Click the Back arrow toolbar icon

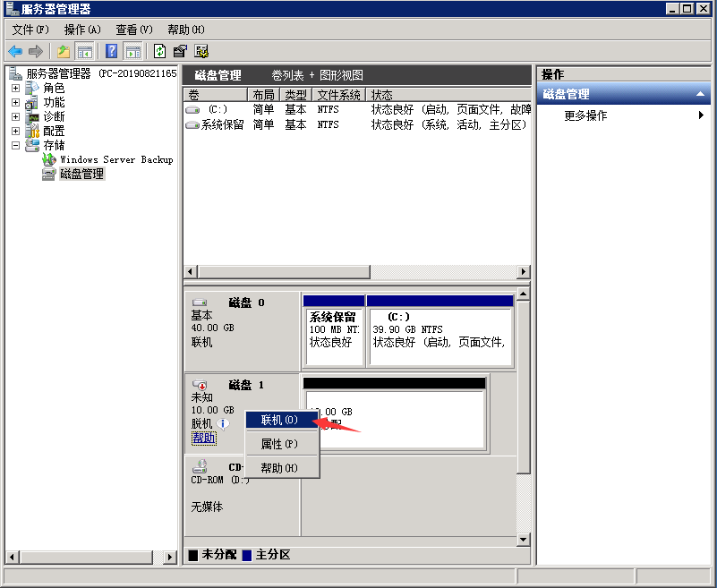(15, 51)
